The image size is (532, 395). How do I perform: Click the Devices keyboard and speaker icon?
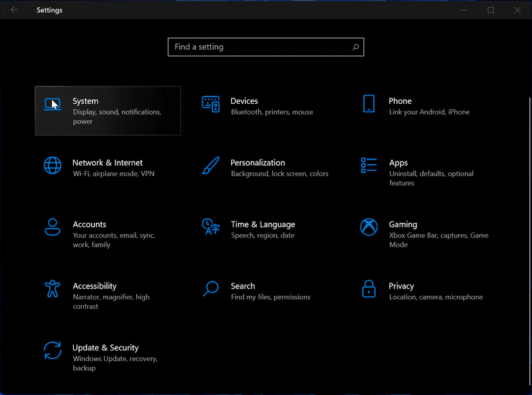click(211, 104)
